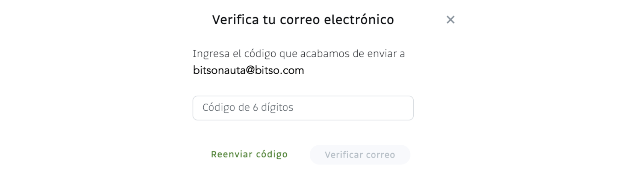This screenshot has width=644, height=180.
Task: Click Reenviar código link
Action: (249, 154)
